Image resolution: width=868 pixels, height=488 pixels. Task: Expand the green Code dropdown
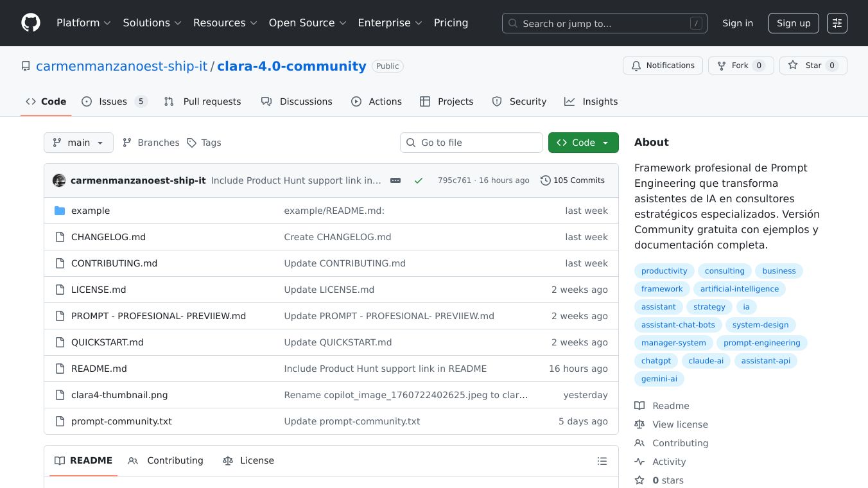[583, 143]
